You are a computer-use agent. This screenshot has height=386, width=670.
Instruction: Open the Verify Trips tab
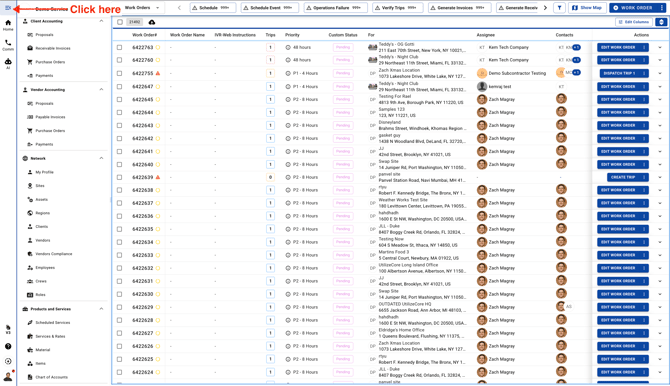pyautogui.click(x=397, y=8)
